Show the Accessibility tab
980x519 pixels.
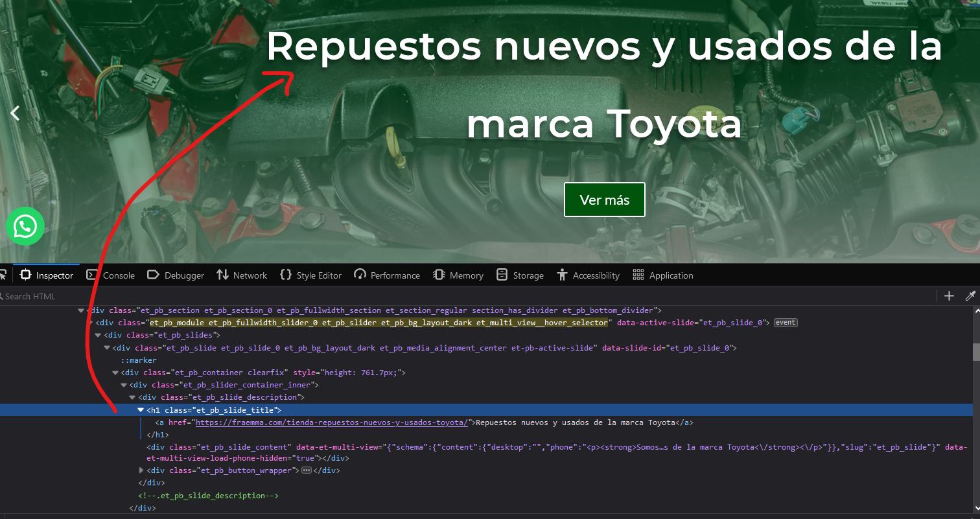[x=589, y=275]
